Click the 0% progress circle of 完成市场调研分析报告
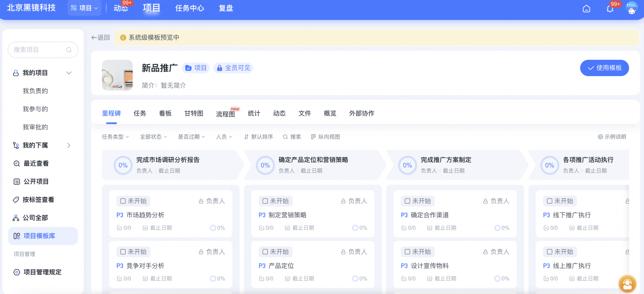The height and width of the screenshot is (294, 644). coord(123,165)
